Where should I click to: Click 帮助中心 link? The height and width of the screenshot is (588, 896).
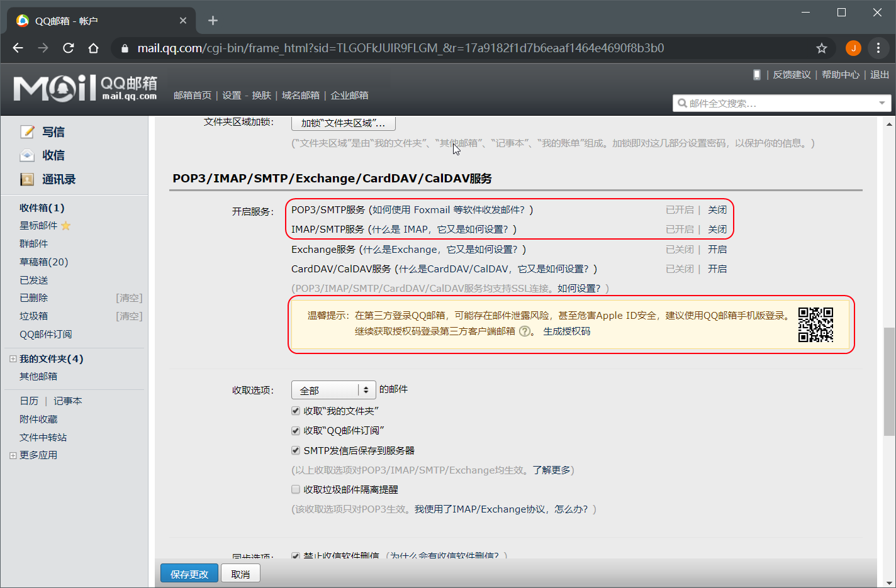[841, 74]
